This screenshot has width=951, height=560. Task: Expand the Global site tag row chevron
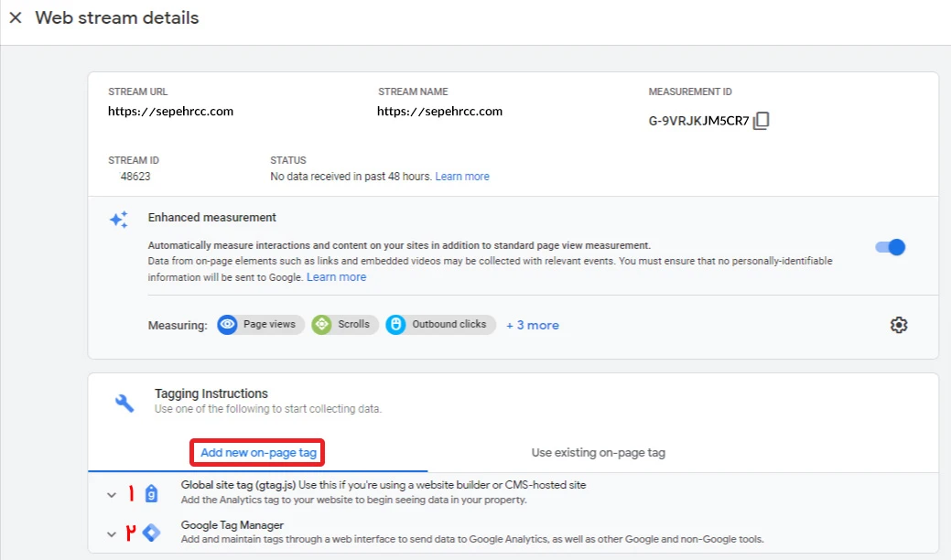112,494
